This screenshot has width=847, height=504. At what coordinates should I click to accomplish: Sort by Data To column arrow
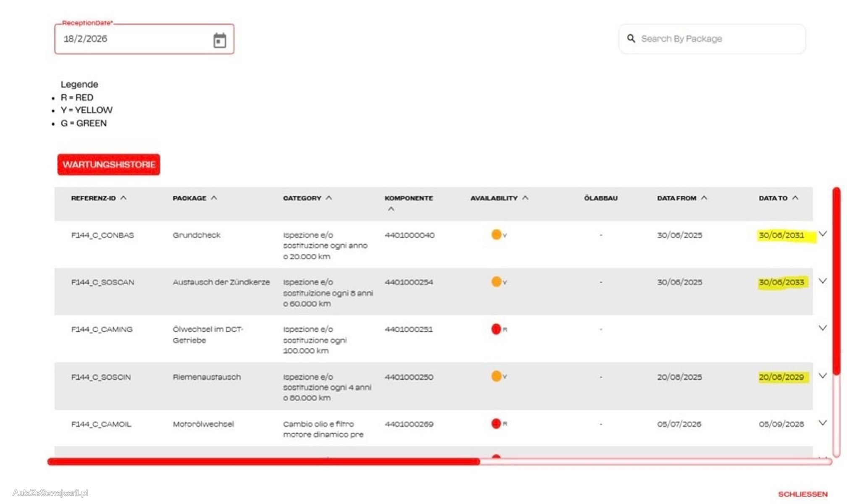point(795,198)
